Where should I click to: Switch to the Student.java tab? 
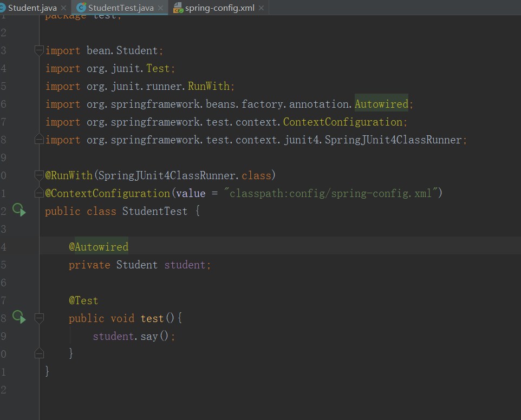(x=32, y=8)
